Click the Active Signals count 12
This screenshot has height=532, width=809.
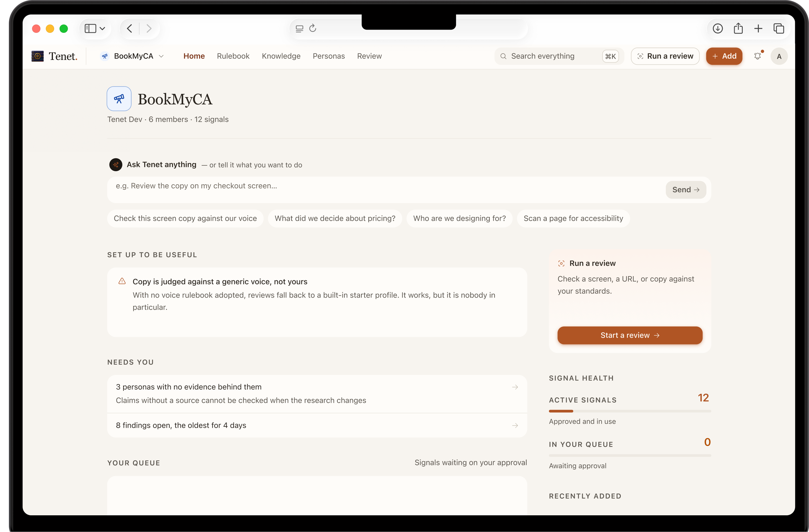703,397
